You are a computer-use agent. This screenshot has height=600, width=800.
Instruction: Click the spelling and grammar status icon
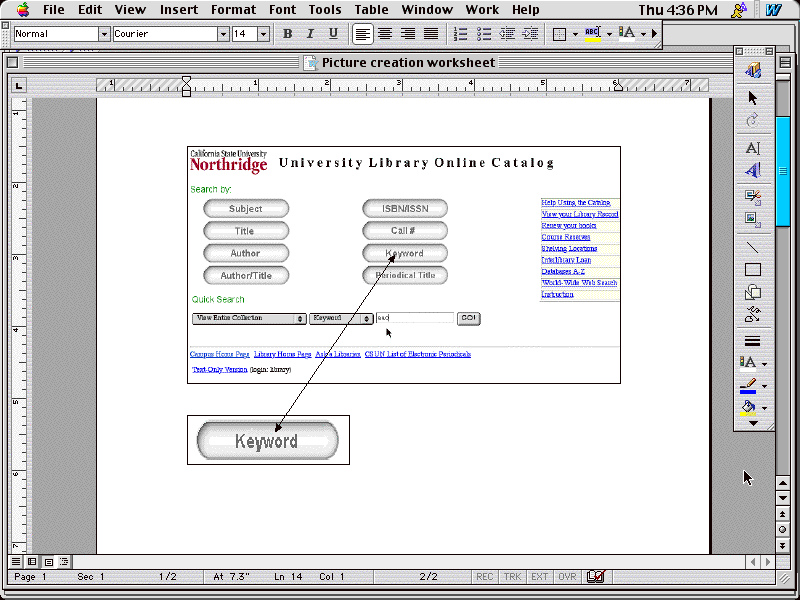pyautogui.click(x=595, y=577)
